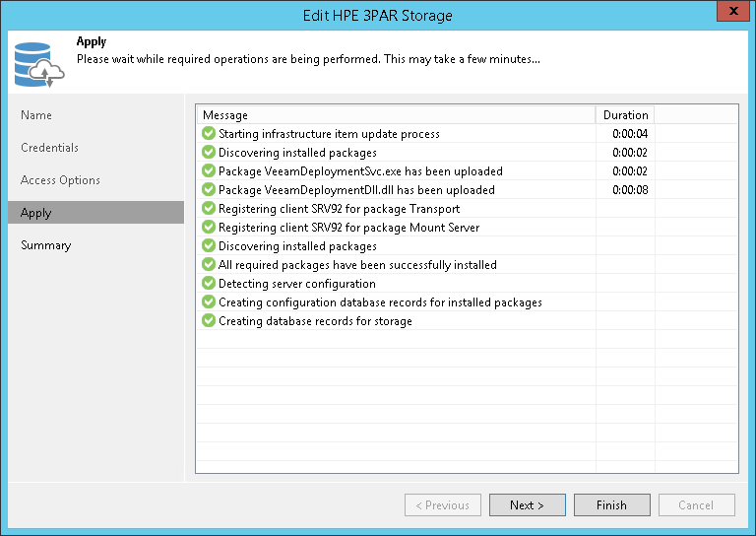Select the Apply step in sidebar

click(36, 213)
